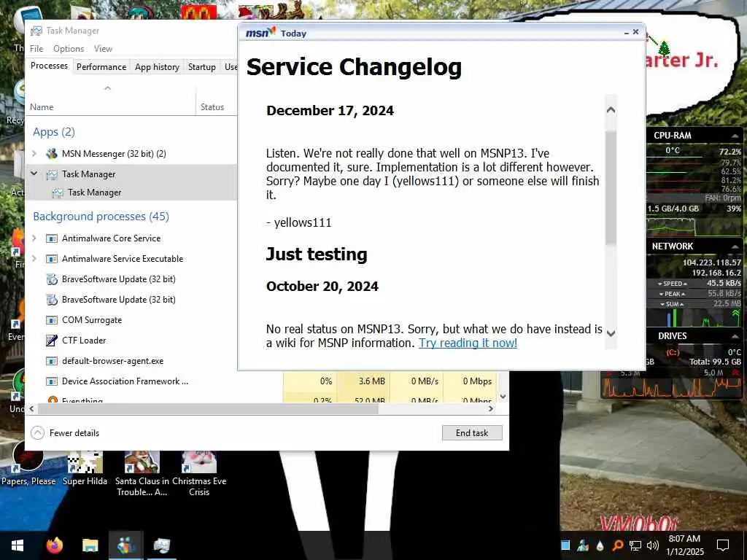
Task: Click the Antimalware Core Service icon
Action: 52,238
